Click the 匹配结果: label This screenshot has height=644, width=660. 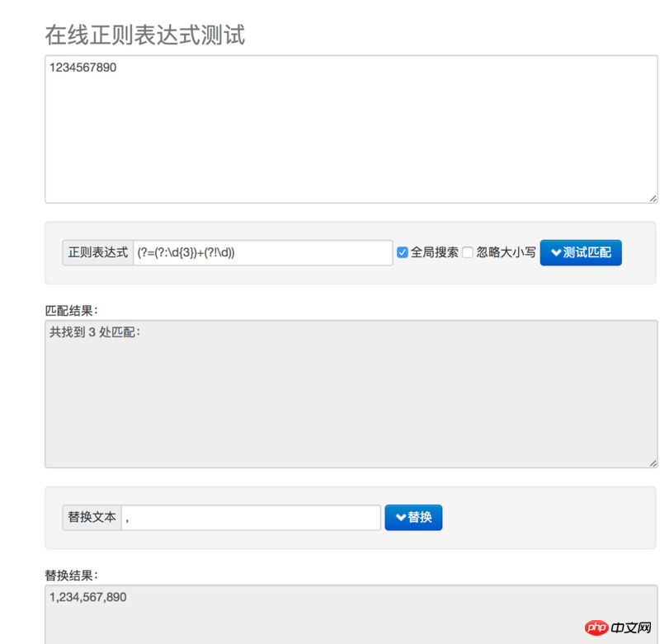72,311
